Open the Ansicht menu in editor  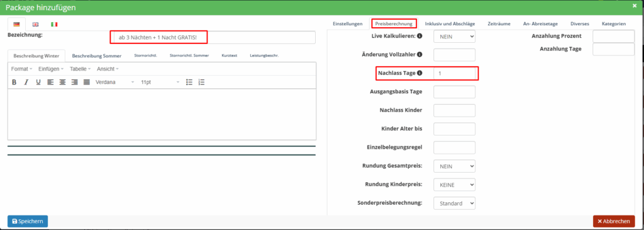coord(108,69)
